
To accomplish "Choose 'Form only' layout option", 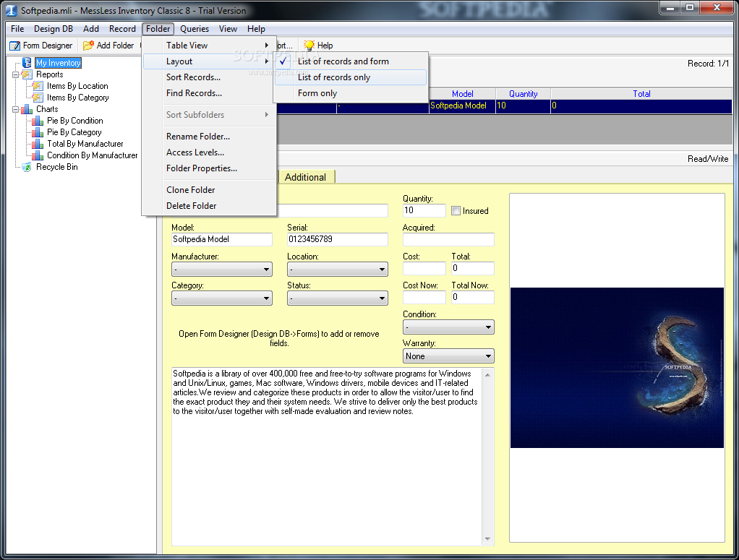I will tap(351, 93).
